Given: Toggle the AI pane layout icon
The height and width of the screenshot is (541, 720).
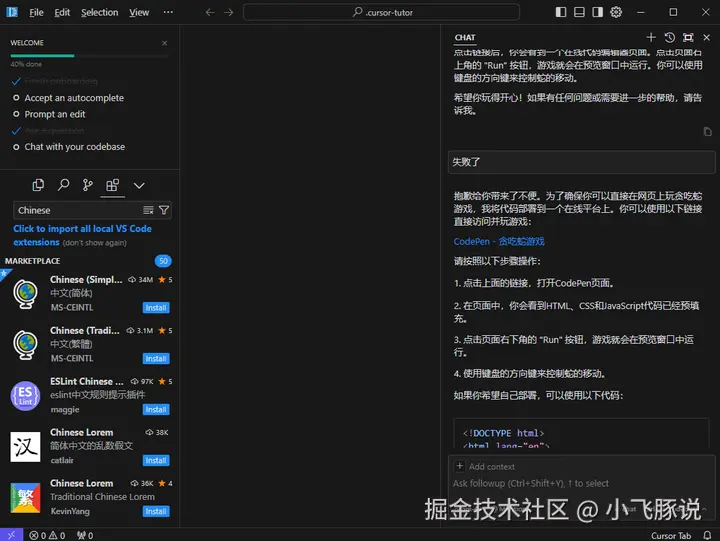Looking at the screenshot, I should coord(597,12).
